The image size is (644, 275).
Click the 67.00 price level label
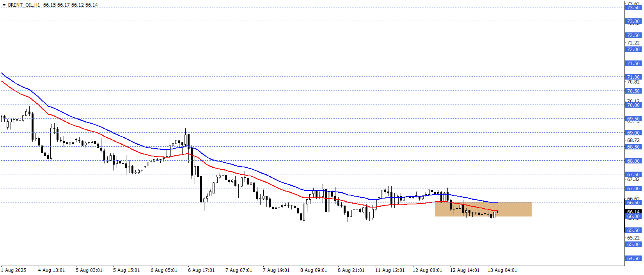(x=633, y=188)
